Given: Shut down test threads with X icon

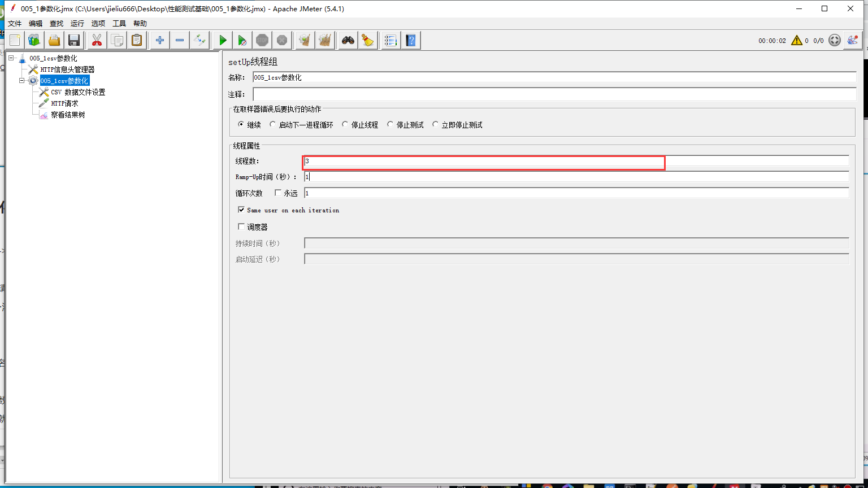Looking at the screenshot, I should [x=282, y=40].
